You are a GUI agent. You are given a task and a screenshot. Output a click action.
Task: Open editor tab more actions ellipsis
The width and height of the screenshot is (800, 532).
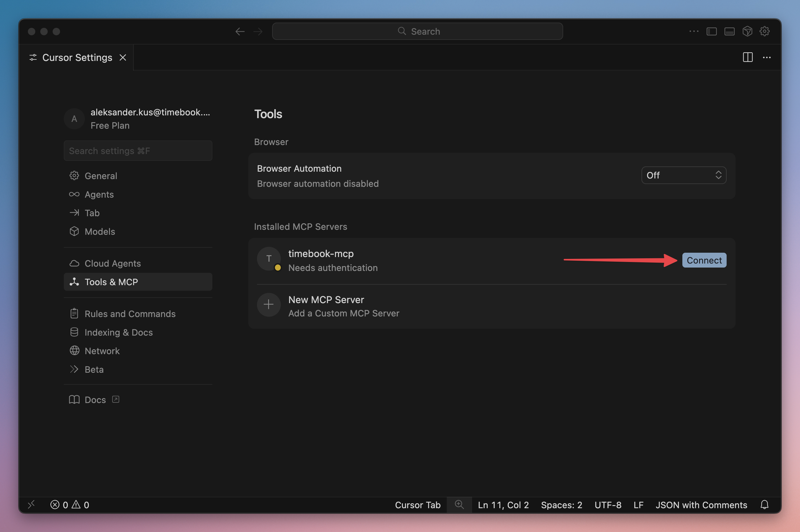click(766, 58)
